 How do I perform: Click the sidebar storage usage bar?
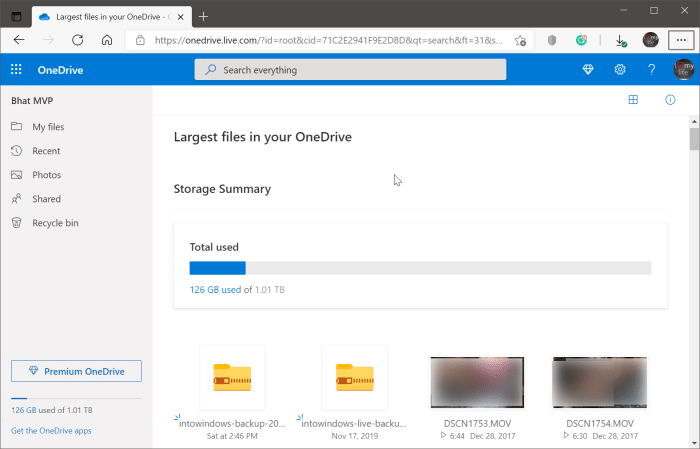click(x=76, y=398)
